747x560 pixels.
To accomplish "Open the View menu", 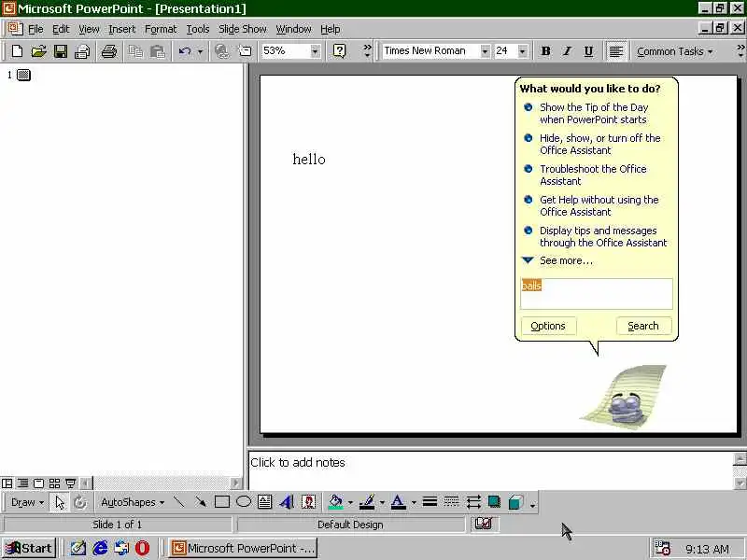I will 89,29.
